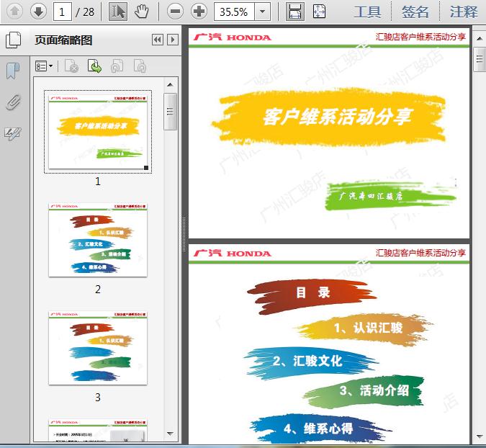The height and width of the screenshot is (448, 486).
Task: Zoom in with the plus button
Action: tap(199, 11)
